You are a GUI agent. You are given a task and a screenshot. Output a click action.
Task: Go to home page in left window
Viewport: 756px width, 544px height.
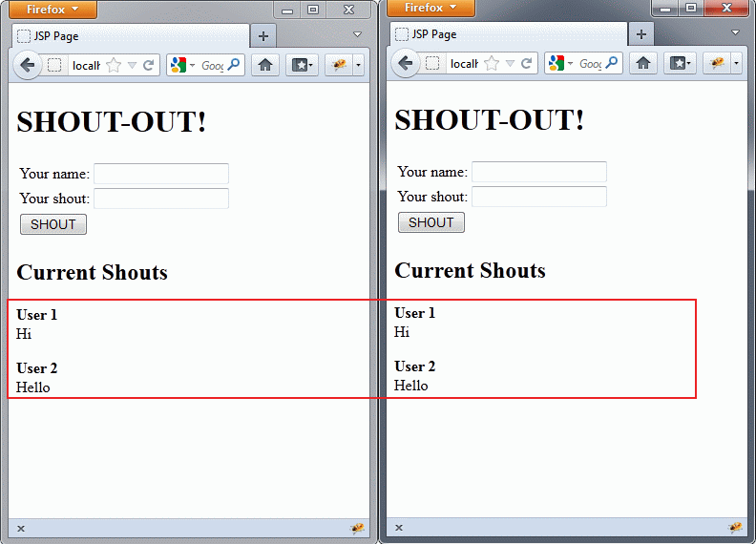tap(265, 65)
